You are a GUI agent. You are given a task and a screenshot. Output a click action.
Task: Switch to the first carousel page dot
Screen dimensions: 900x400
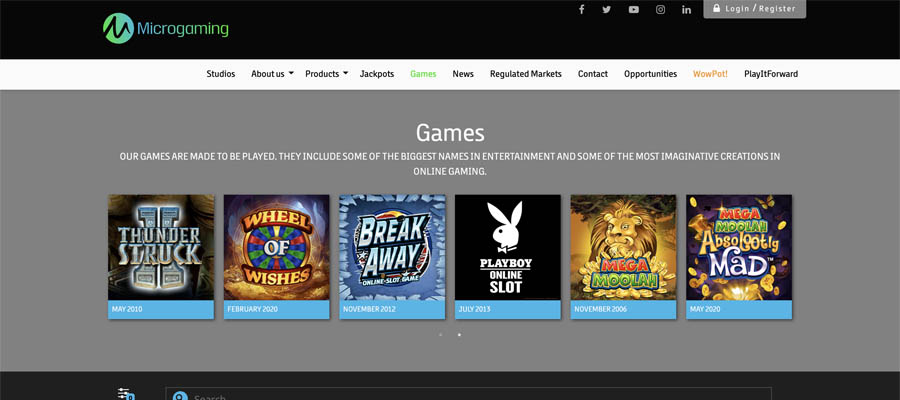pyautogui.click(x=440, y=335)
